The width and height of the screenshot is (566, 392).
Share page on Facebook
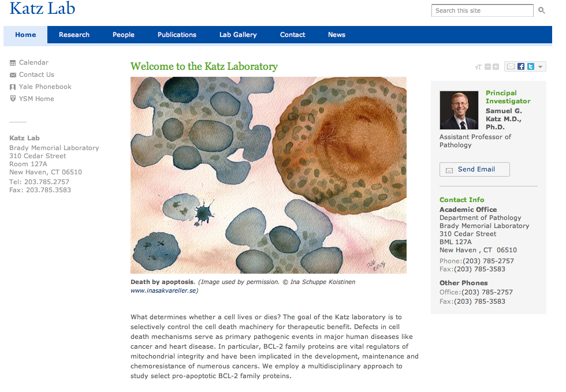pyautogui.click(x=521, y=66)
